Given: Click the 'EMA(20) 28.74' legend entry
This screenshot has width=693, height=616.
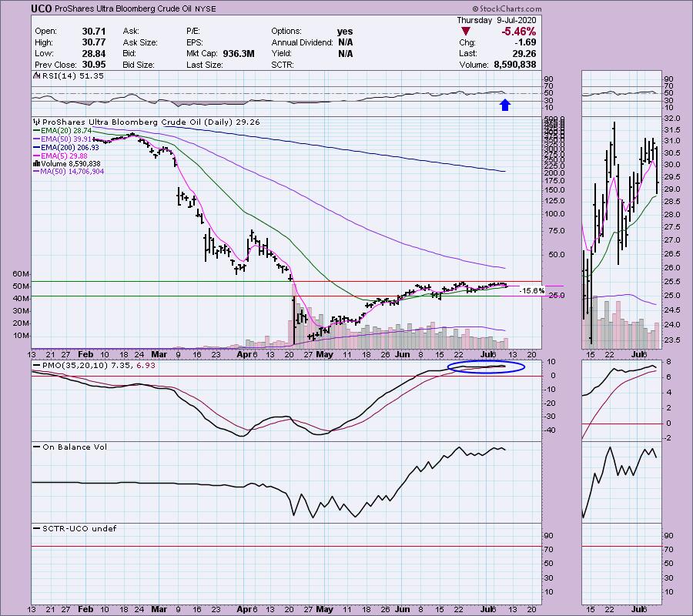Looking at the screenshot, I should click(66, 131).
